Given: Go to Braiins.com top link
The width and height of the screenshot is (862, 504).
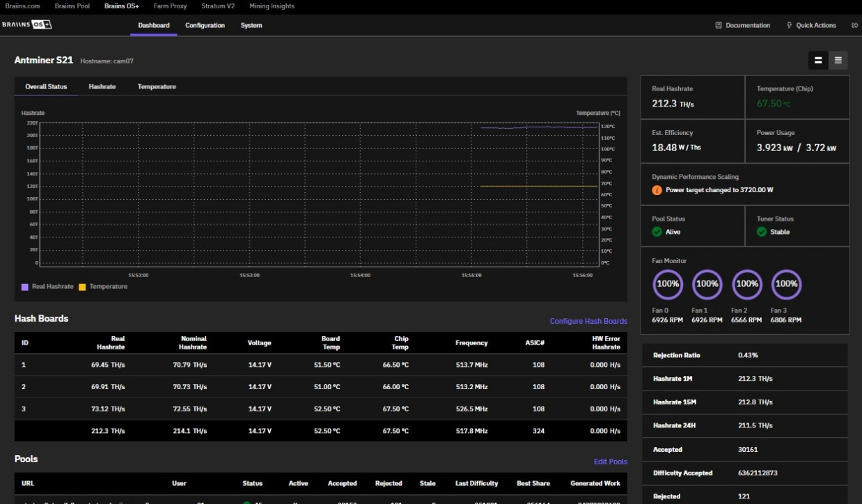Looking at the screenshot, I should pos(22,6).
